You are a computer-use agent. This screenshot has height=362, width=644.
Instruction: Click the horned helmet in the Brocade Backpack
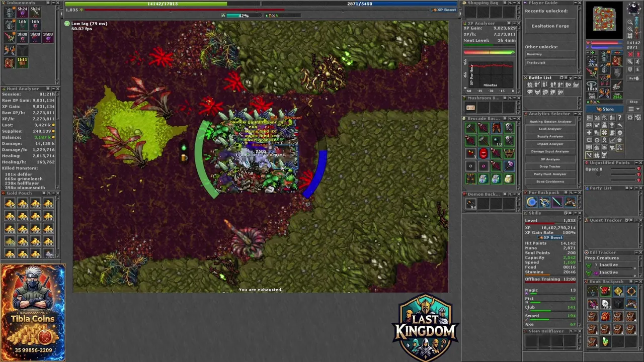509,153
